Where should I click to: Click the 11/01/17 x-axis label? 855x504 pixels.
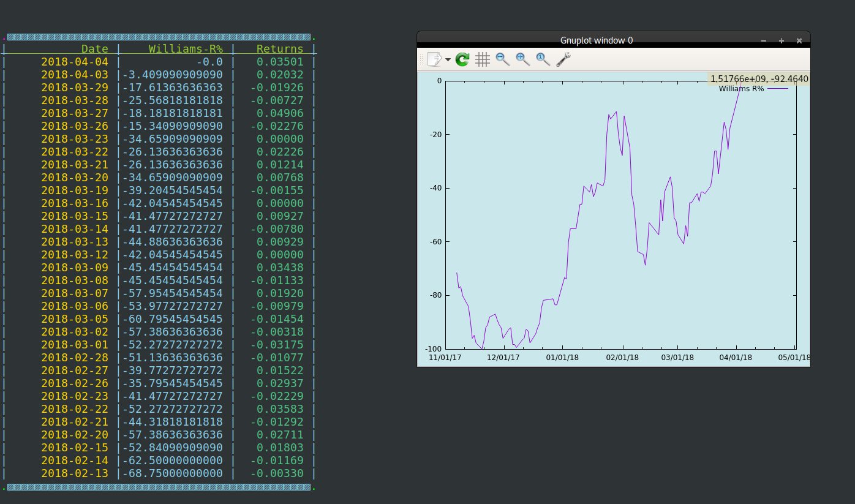(445, 358)
